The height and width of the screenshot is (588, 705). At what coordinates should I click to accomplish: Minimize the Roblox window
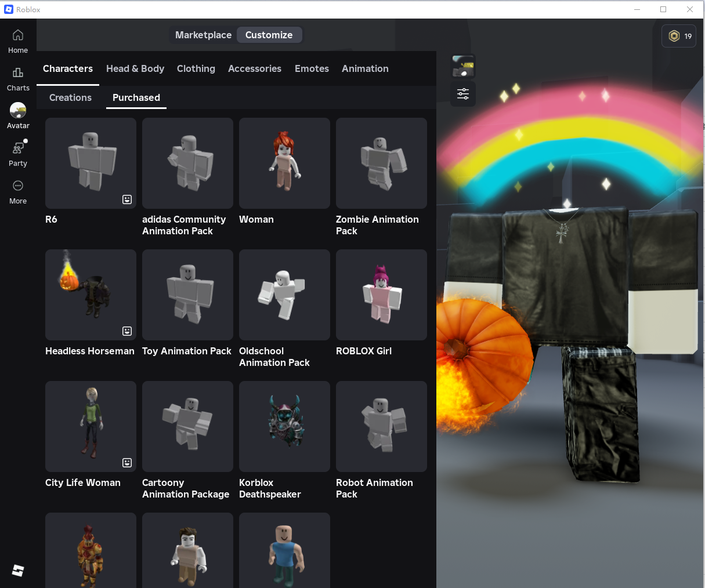coord(637,9)
